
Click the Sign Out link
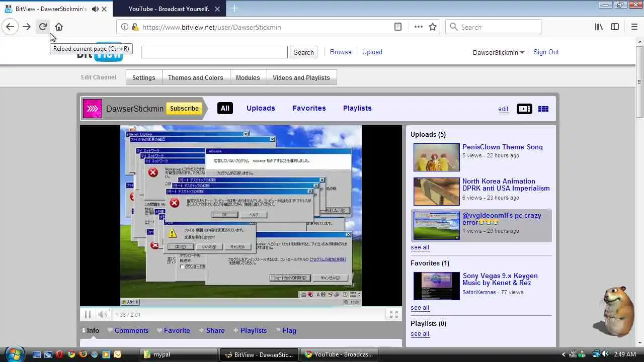coord(546,52)
